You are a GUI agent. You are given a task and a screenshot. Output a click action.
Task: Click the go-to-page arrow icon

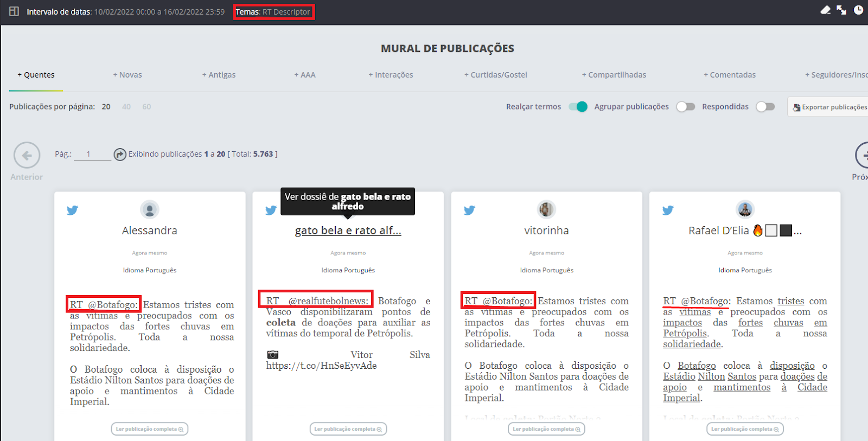coord(120,155)
